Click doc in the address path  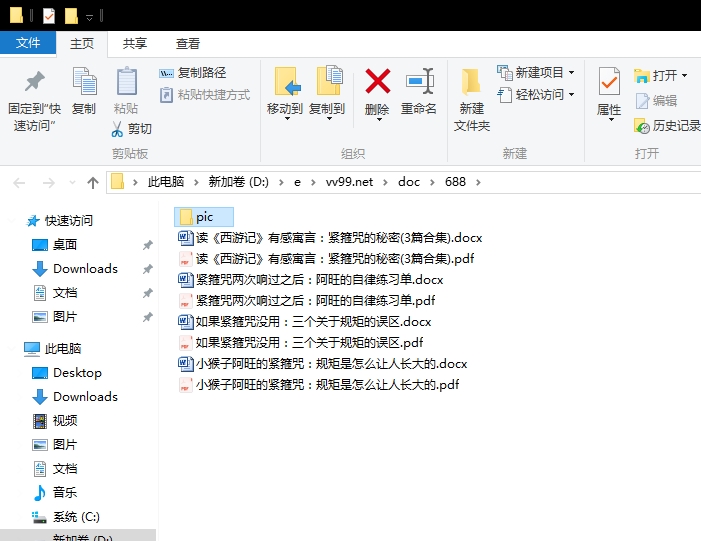tap(409, 182)
